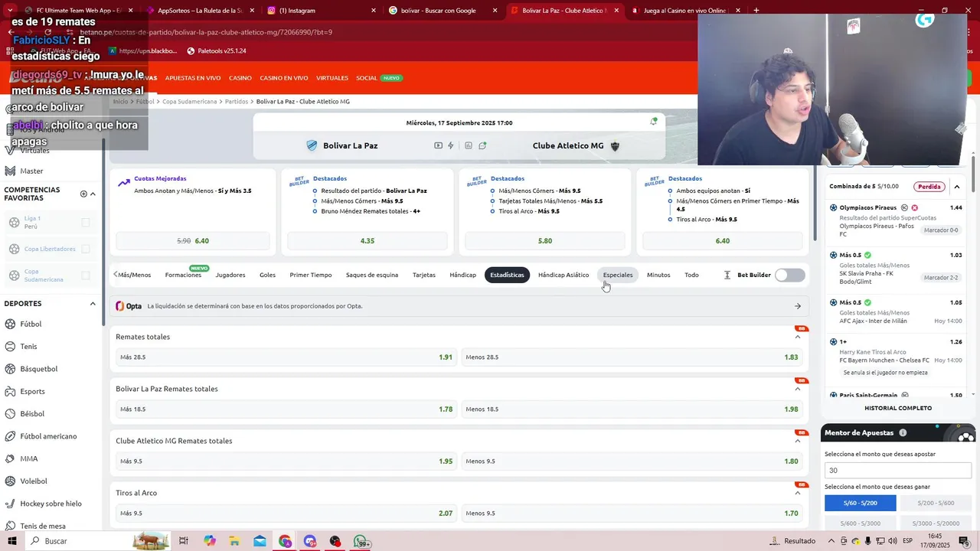Collapse the Combinada de 5 bet slip
This screenshot has width=980, height=551.
click(x=956, y=186)
